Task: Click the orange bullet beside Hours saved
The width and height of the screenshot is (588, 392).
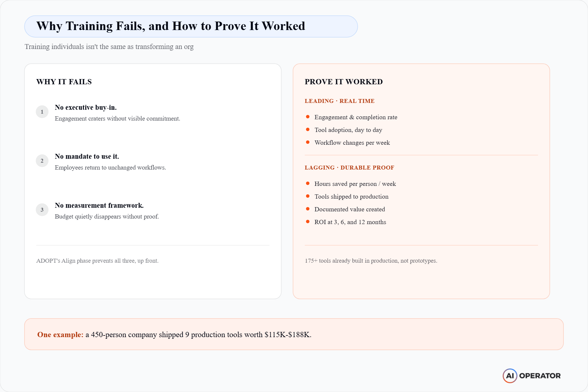Action: point(308,184)
